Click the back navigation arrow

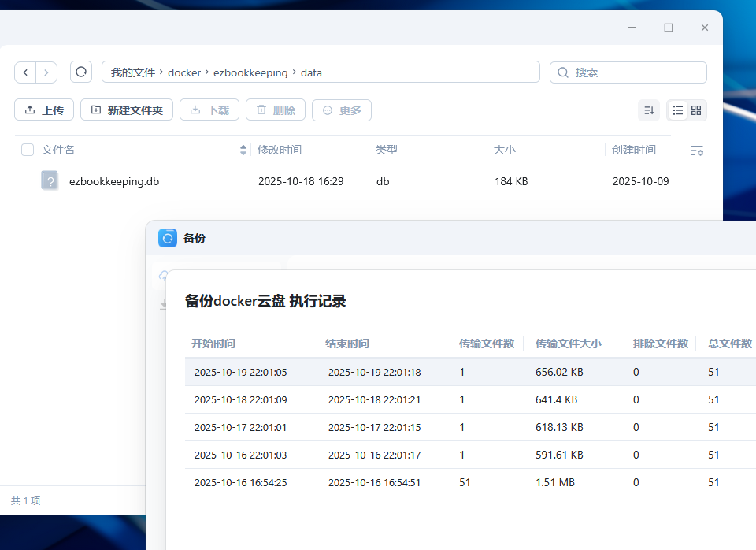pyautogui.click(x=25, y=72)
